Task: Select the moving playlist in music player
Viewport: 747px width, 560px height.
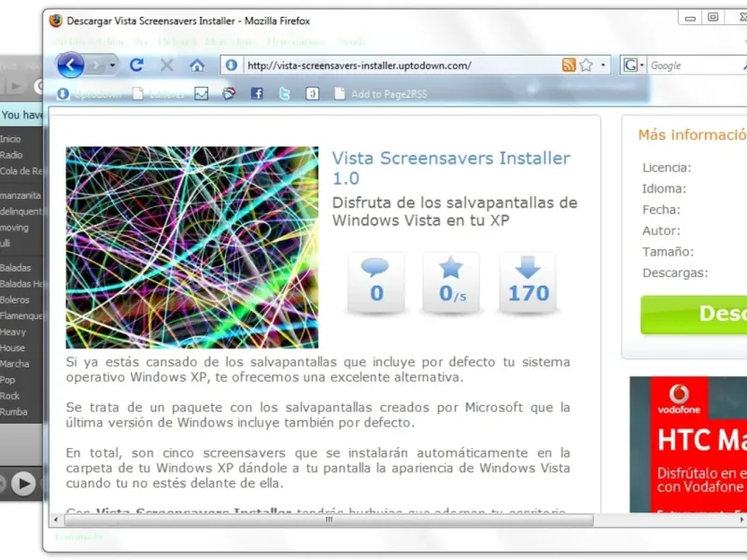Action: point(14,228)
